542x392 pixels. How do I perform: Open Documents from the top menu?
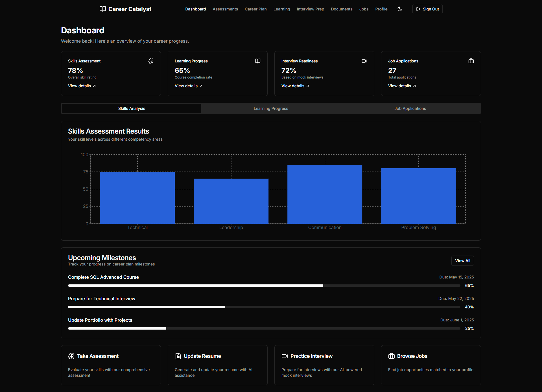[342, 9]
